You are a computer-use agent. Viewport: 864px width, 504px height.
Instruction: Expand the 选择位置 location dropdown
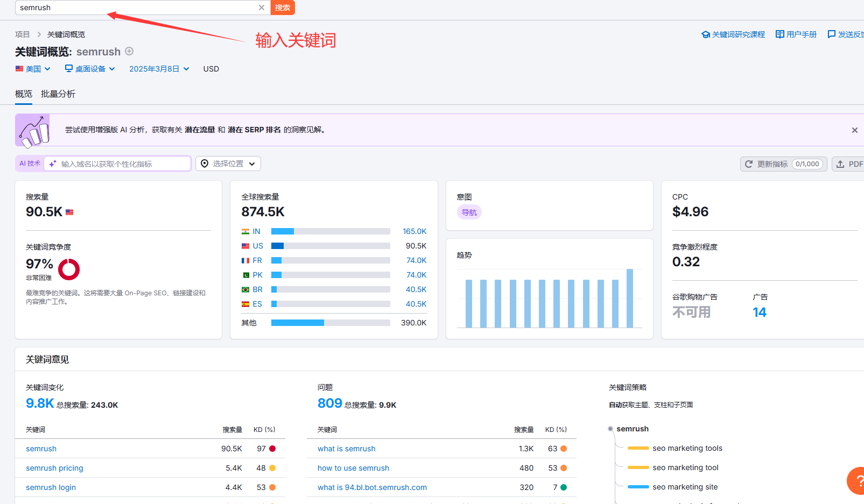(228, 164)
